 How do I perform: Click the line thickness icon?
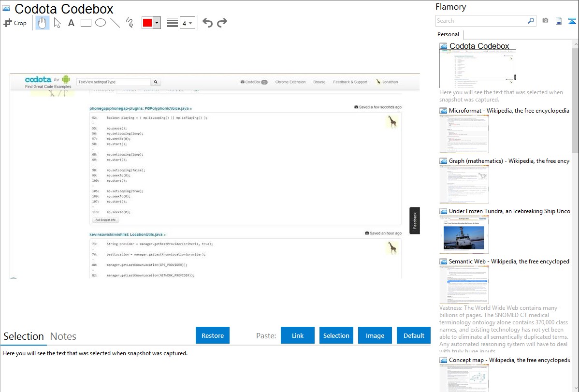pyautogui.click(x=173, y=23)
